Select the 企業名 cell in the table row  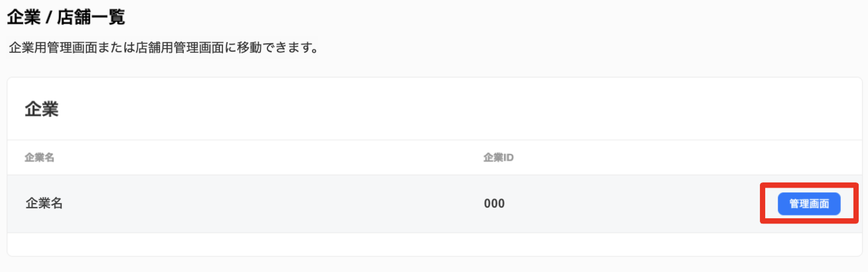point(44,203)
